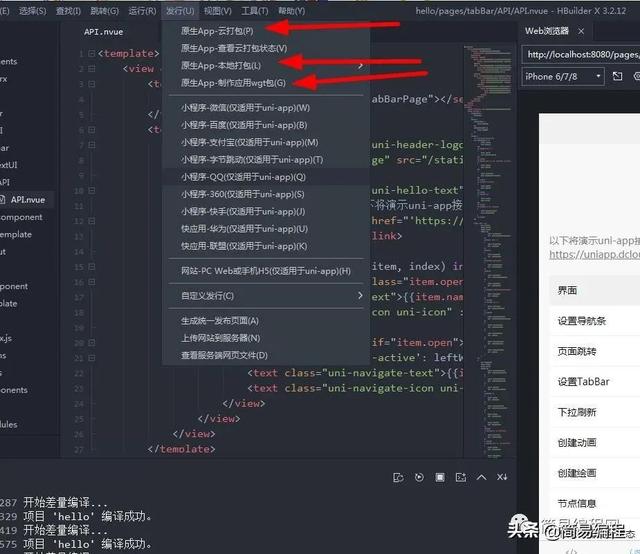Collapse the fold marker on line 3
The width and height of the screenshot is (640, 554).
pyautogui.click(x=91, y=84)
